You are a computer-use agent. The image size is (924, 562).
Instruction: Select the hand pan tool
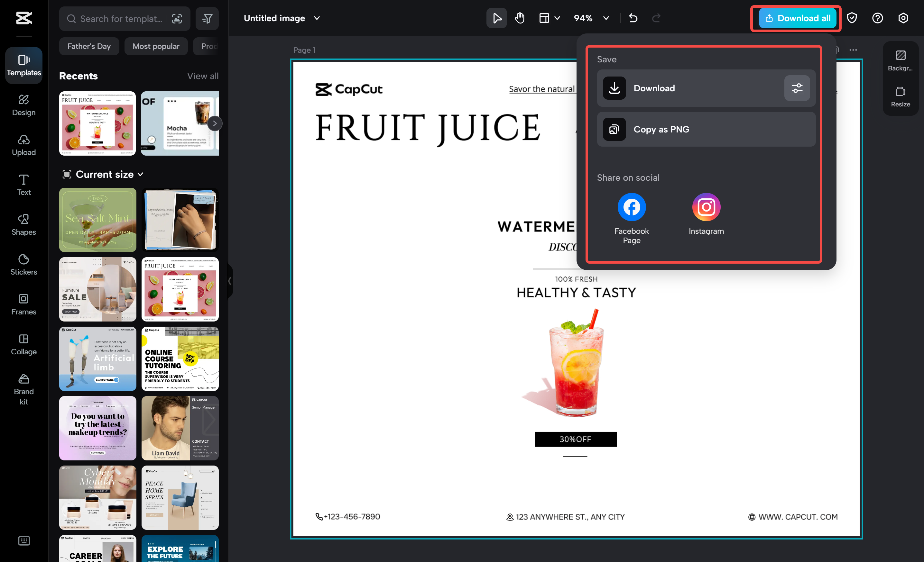click(519, 18)
